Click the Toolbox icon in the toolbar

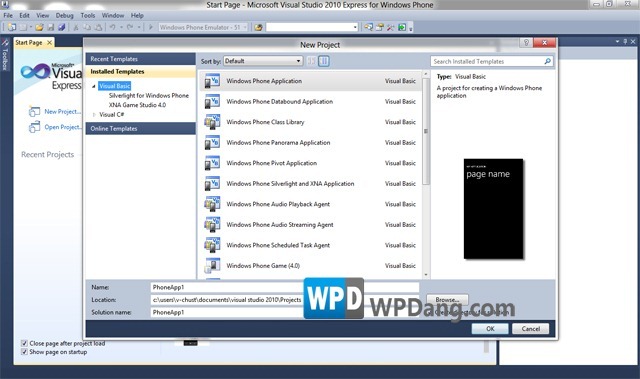[391, 27]
